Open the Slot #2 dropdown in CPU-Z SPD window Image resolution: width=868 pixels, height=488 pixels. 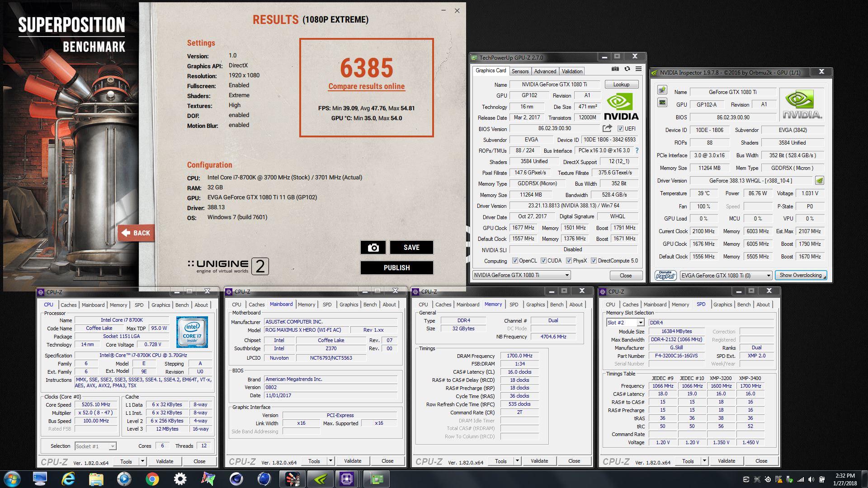point(625,323)
